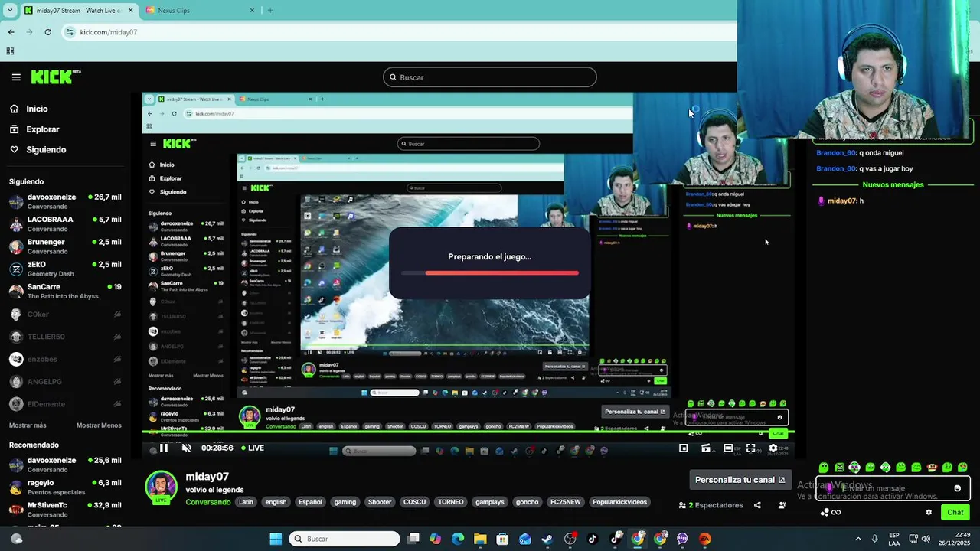Screen dimensions: 980x551
Task: Share the stream using the share icon
Action: pyautogui.click(x=757, y=505)
